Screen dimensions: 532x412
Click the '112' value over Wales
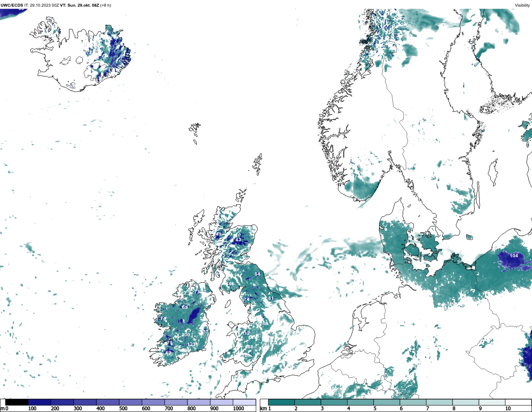246,333
